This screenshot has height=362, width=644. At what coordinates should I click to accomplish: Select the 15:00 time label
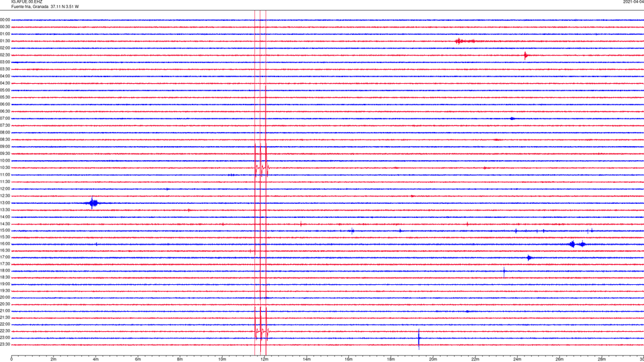pyautogui.click(x=5, y=231)
